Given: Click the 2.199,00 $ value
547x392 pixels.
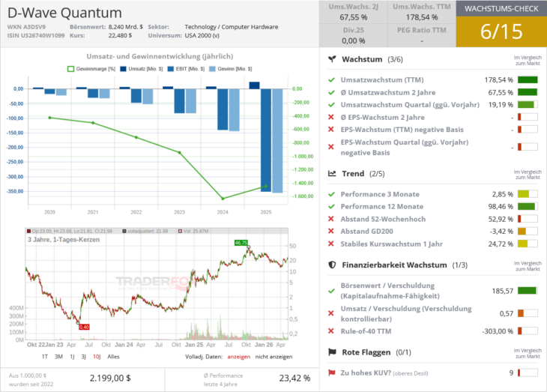Looking at the screenshot, I should point(110,378).
